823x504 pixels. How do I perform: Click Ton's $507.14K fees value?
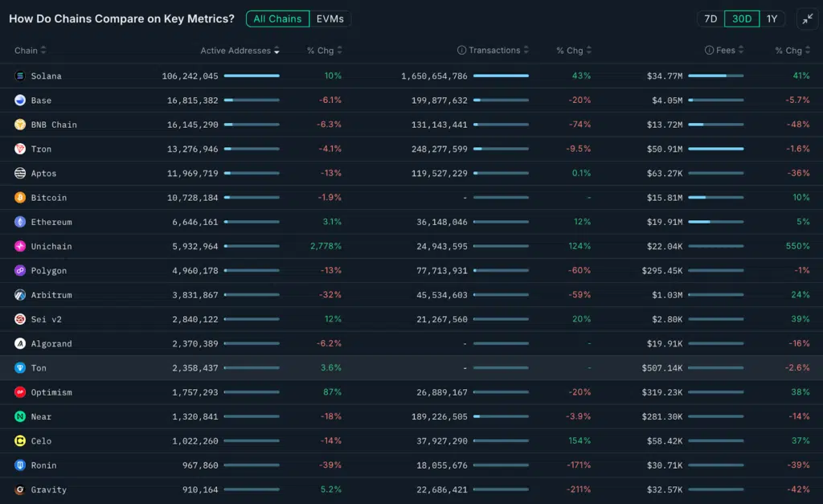pos(662,368)
